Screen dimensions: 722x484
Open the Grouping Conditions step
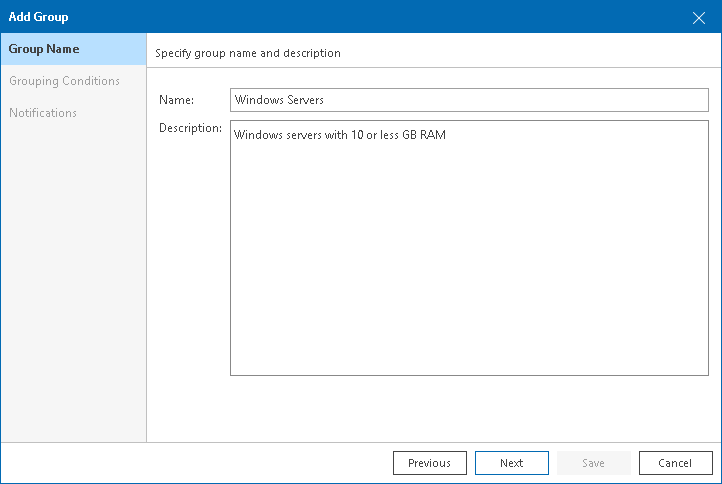[64, 81]
